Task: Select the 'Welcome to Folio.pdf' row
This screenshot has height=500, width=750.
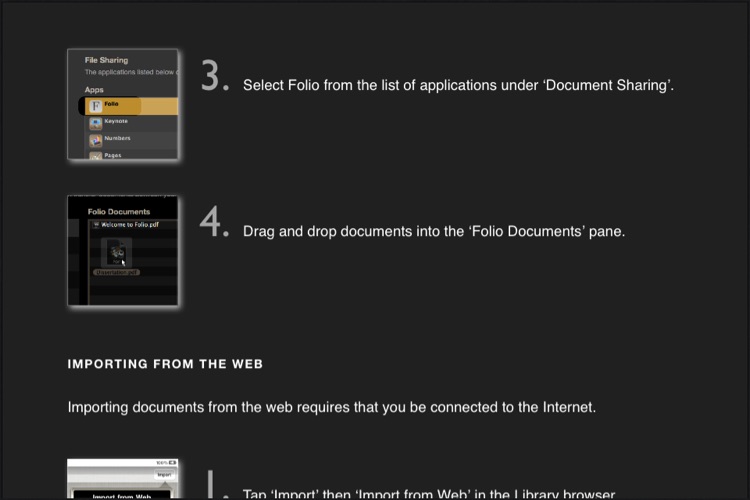Action: (133, 224)
